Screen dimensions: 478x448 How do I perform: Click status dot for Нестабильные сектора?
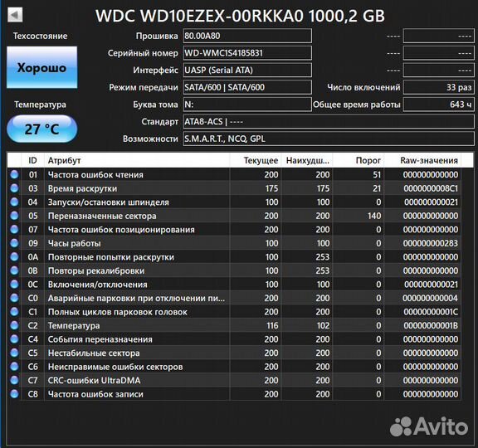tap(14, 353)
